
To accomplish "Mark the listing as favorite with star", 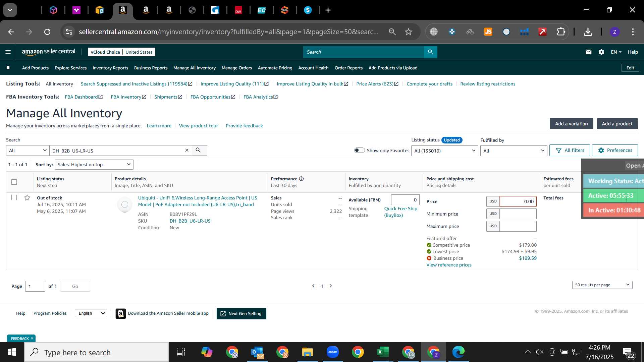I will click(27, 198).
